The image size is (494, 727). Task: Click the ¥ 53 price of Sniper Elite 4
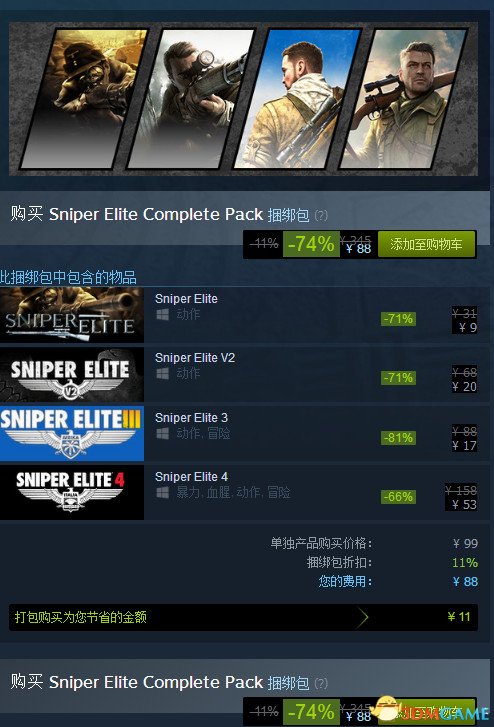(464, 504)
